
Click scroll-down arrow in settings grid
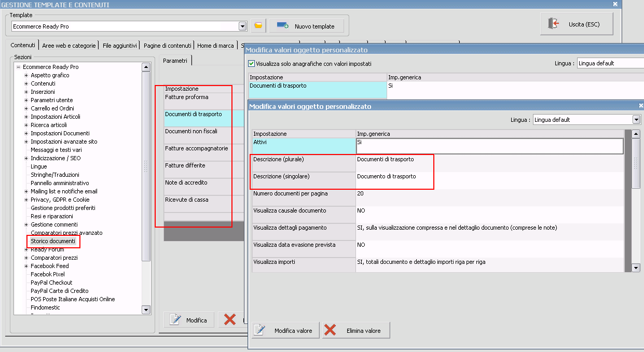click(636, 268)
